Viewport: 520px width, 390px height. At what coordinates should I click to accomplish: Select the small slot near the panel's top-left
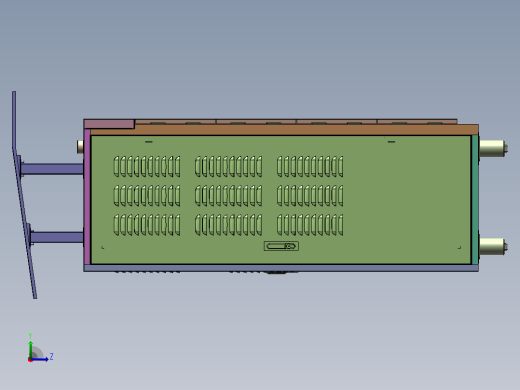(149, 142)
